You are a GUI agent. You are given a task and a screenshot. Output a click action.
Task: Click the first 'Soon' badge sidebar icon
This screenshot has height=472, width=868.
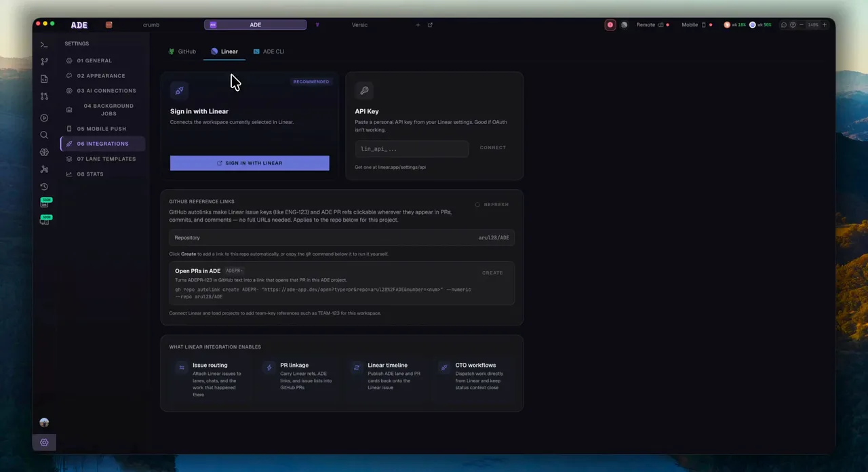point(45,203)
